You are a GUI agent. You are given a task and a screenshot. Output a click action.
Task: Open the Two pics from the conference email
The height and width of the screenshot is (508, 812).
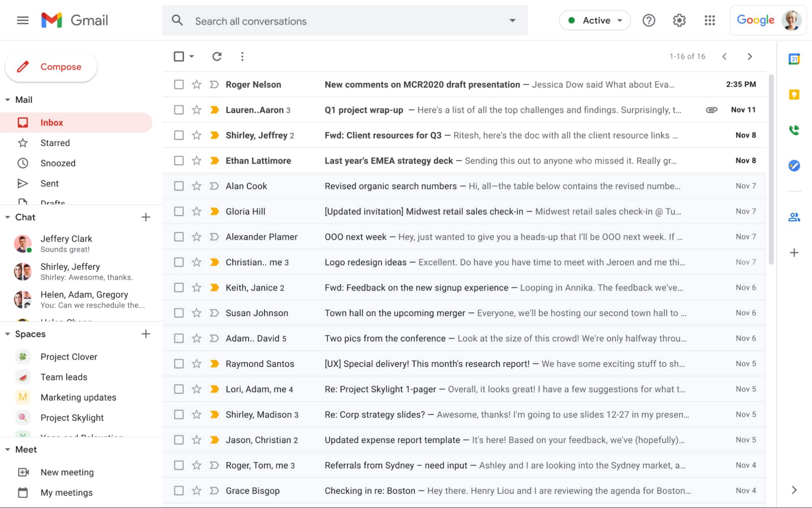(464, 338)
